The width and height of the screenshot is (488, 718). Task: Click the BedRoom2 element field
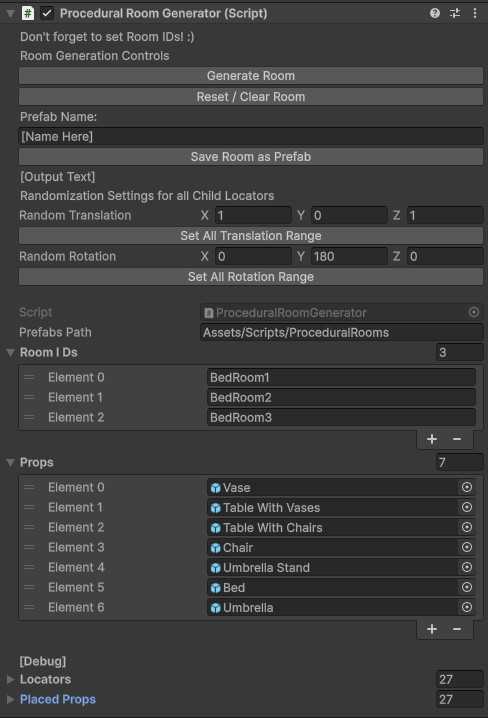coord(341,397)
